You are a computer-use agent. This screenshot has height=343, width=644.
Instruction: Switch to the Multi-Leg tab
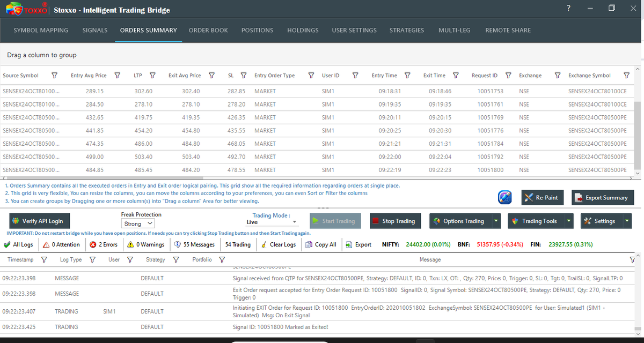[455, 31]
